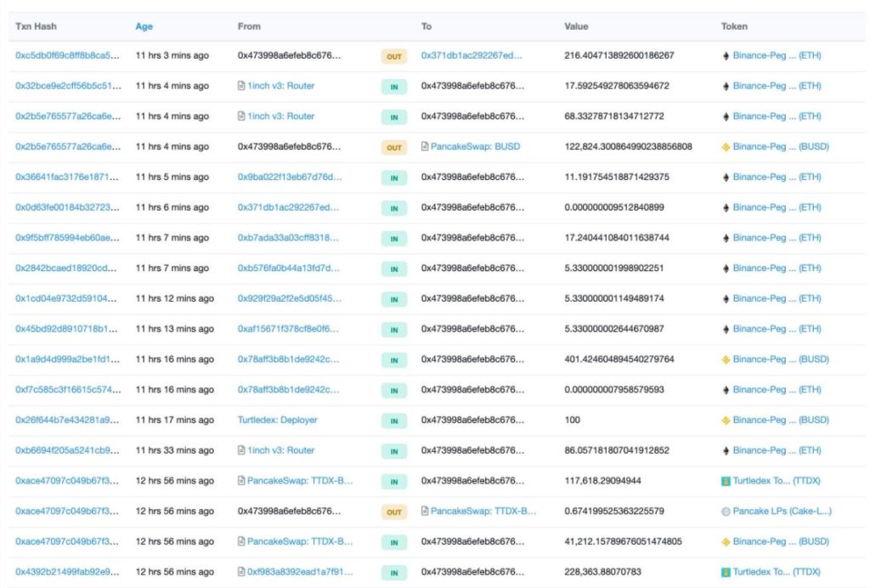Click ETH token icon in 5.33000001149 row
Screen dimensions: 870x588
pos(726,299)
